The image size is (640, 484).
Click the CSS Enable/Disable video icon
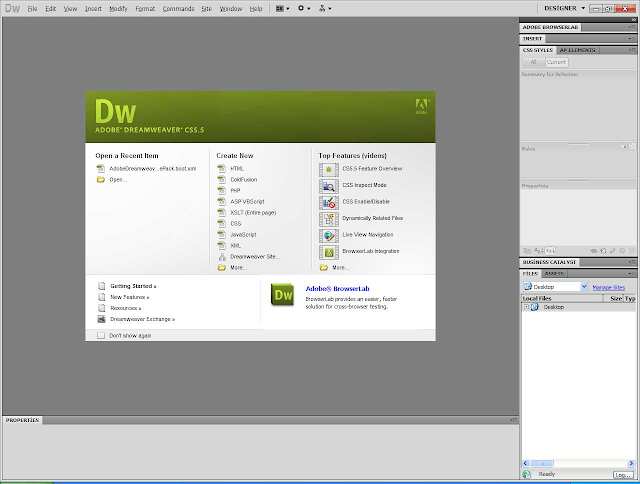coord(329,202)
